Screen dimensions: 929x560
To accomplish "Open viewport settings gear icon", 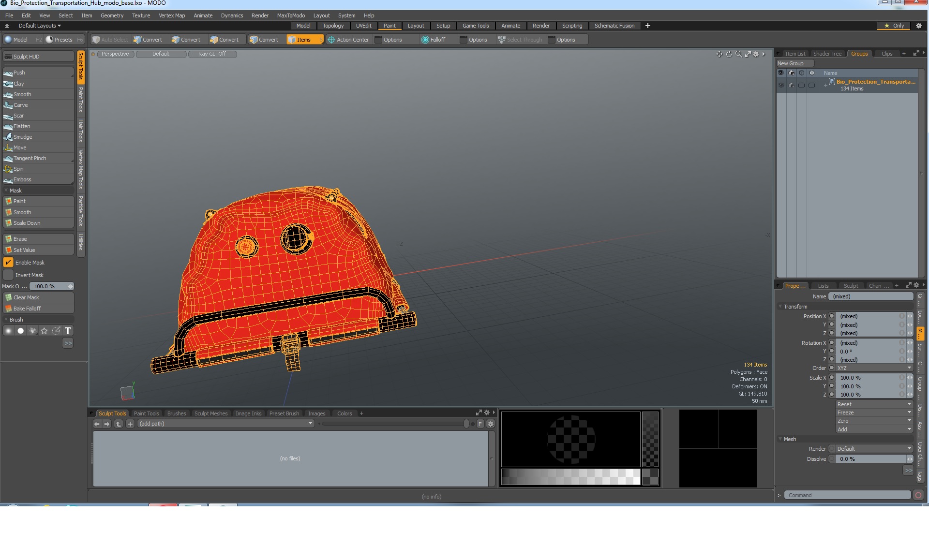I will (x=756, y=54).
